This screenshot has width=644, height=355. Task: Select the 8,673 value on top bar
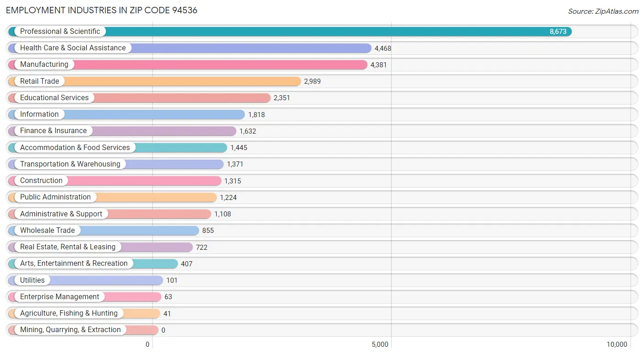click(558, 32)
